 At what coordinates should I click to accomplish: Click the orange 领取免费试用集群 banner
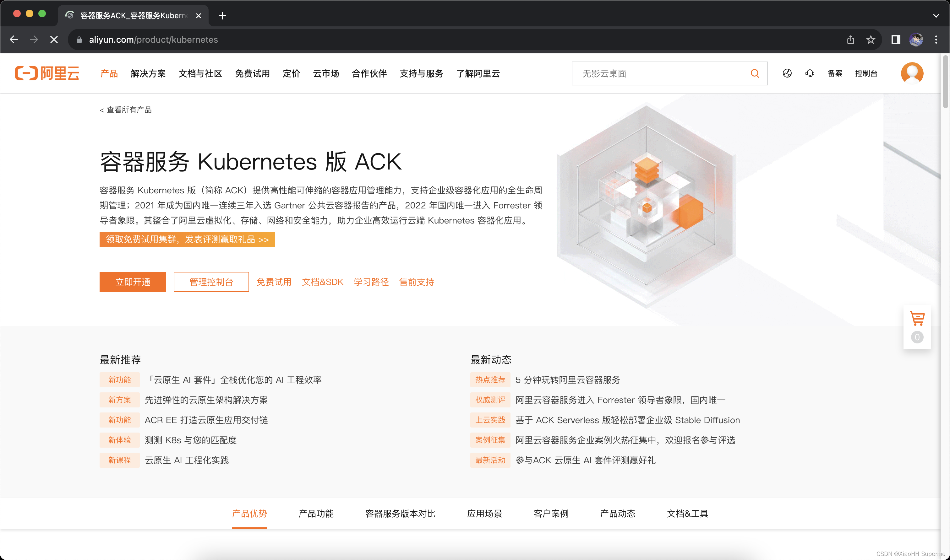point(187,239)
